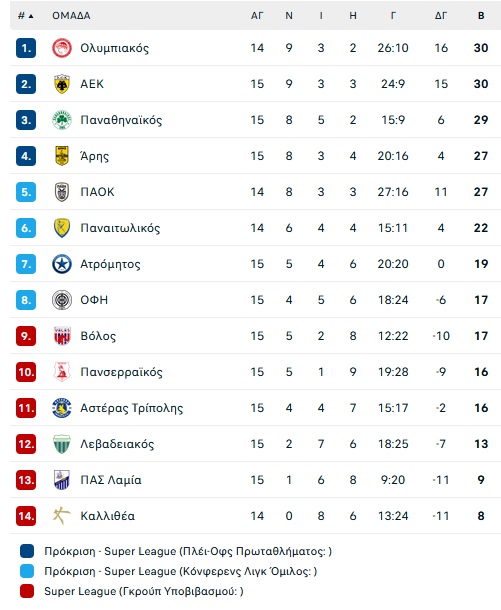Click the Olympiacos team crest icon
Image resolution: width=501 pixels, height=610 pixels.
(x=62, y=48)
